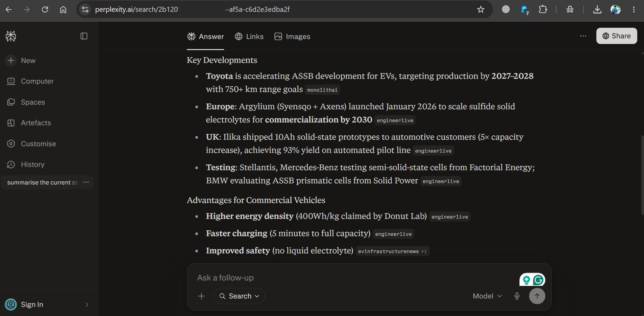Open browser Downloads
The image size is (644, 316).
[x=597, y=9]
